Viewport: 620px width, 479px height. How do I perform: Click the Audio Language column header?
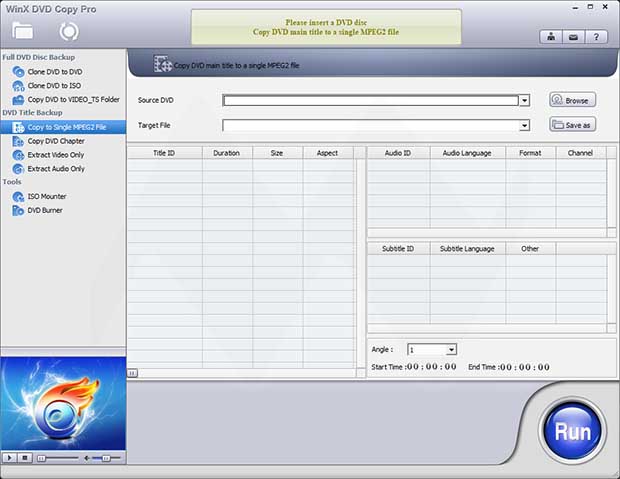point(467,153)
